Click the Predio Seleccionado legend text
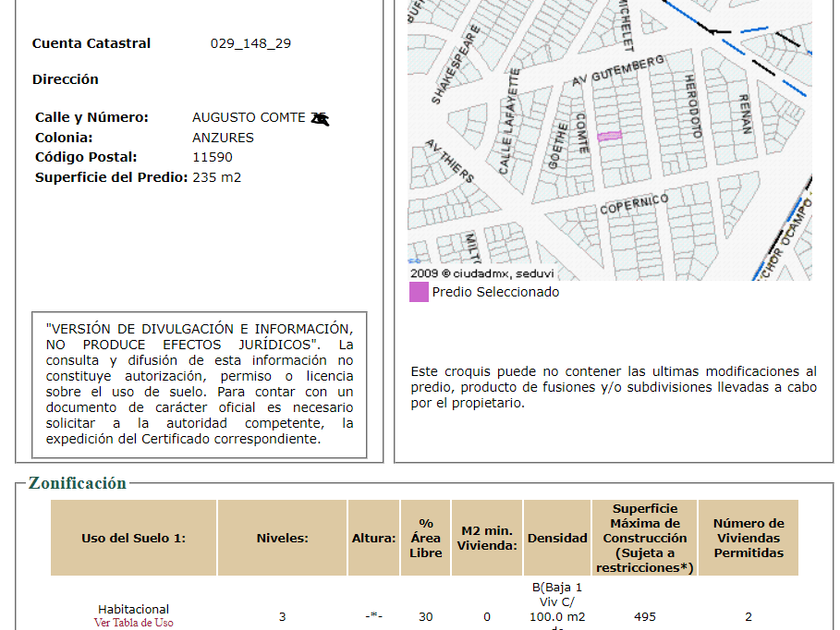840x630 pixels. tap(496, 292)
